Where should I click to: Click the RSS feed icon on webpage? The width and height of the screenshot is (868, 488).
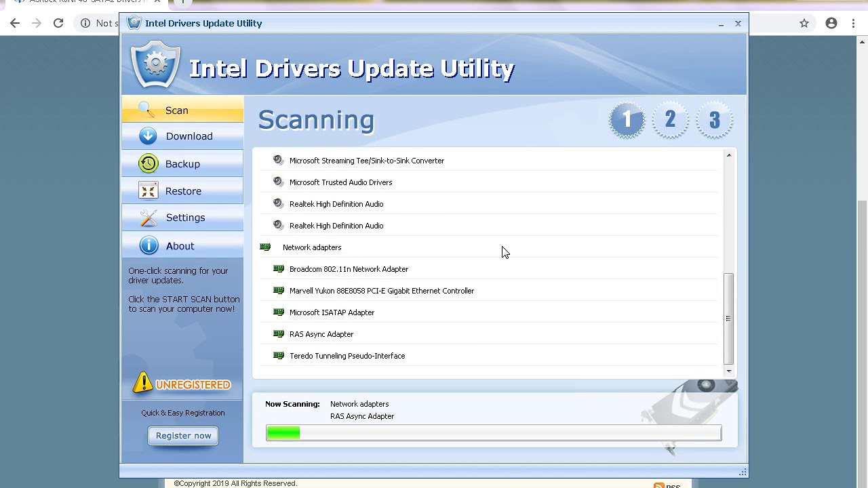[658, 485]
